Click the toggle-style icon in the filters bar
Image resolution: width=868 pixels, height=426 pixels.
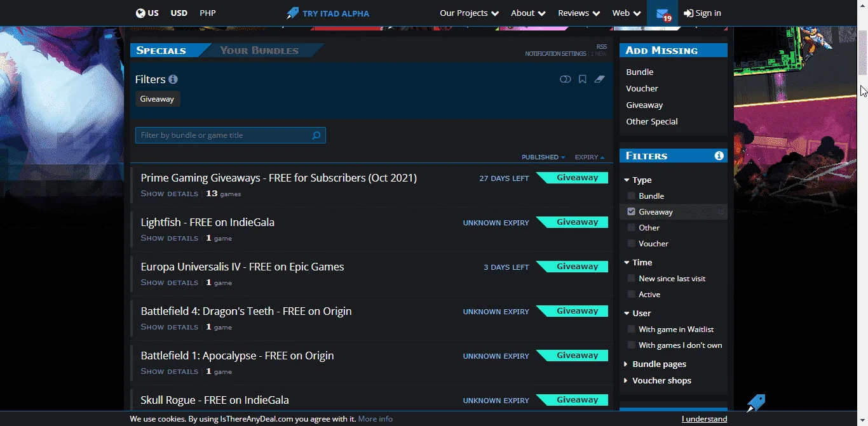(x=566, y=79)
